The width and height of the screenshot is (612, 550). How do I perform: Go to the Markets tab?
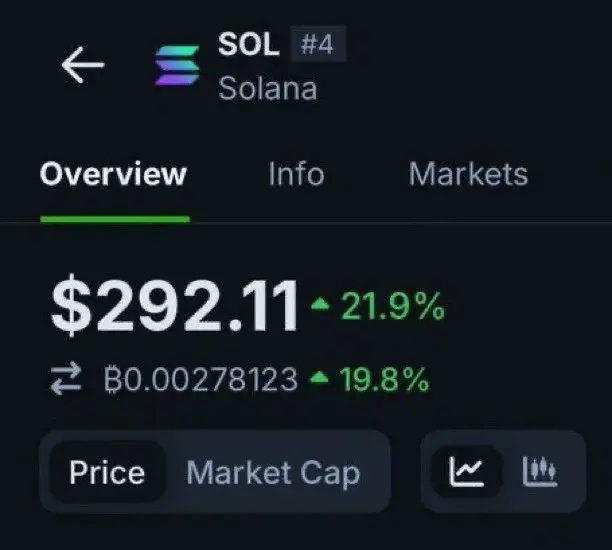(x=468, y=174)
